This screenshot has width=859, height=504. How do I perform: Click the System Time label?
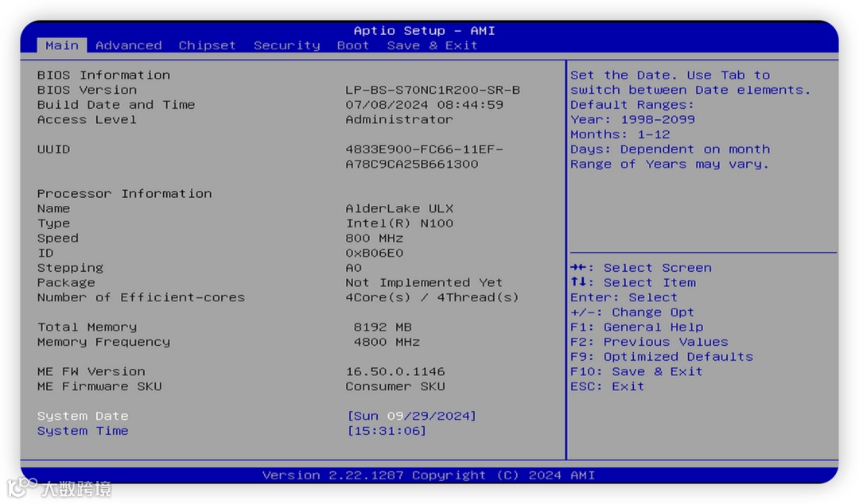(83, 431)
